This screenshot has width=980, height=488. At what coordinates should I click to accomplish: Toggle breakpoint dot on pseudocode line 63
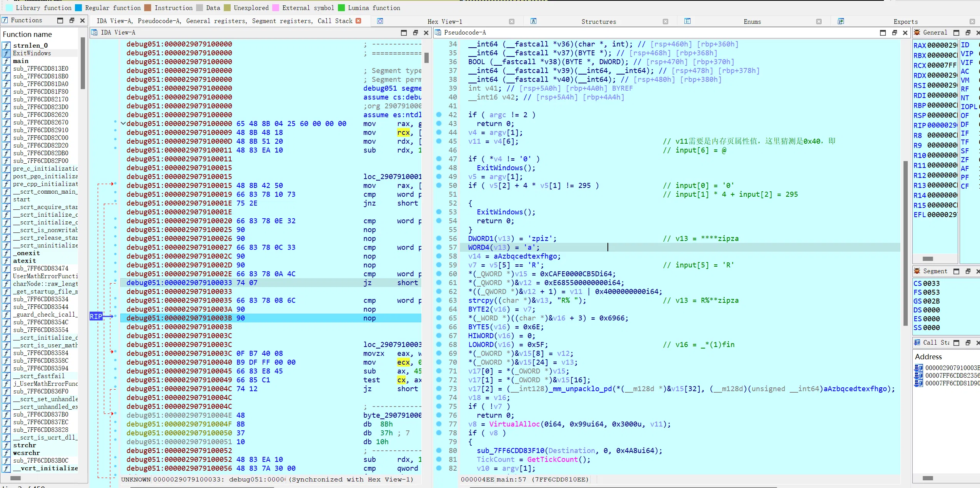tap(439, 300)
